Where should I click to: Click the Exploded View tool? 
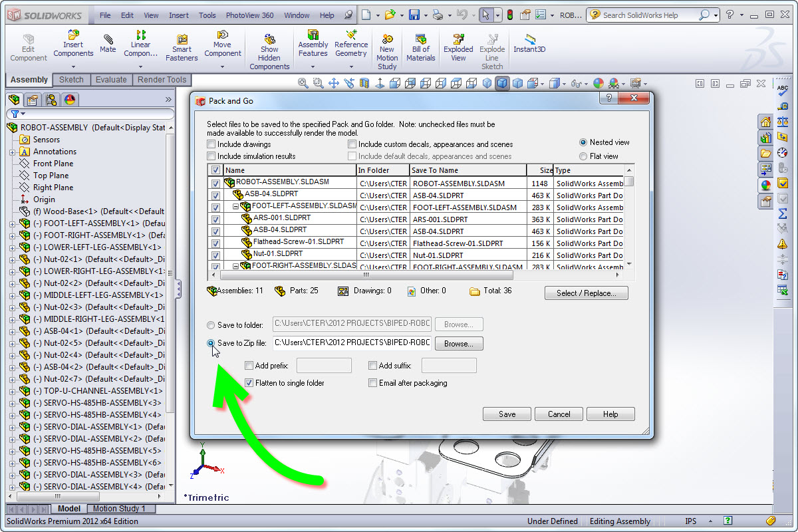(x=458, y=48)
